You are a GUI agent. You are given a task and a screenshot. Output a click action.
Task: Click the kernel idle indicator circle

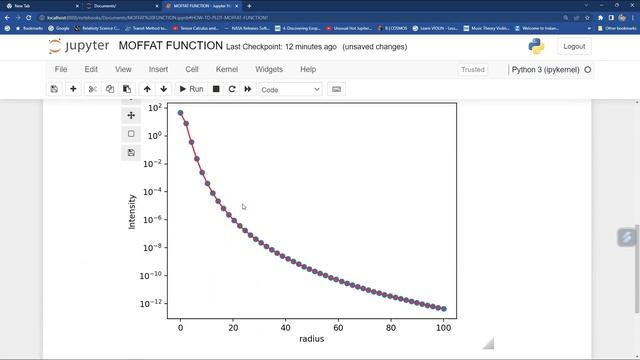(x=588, y=70)
